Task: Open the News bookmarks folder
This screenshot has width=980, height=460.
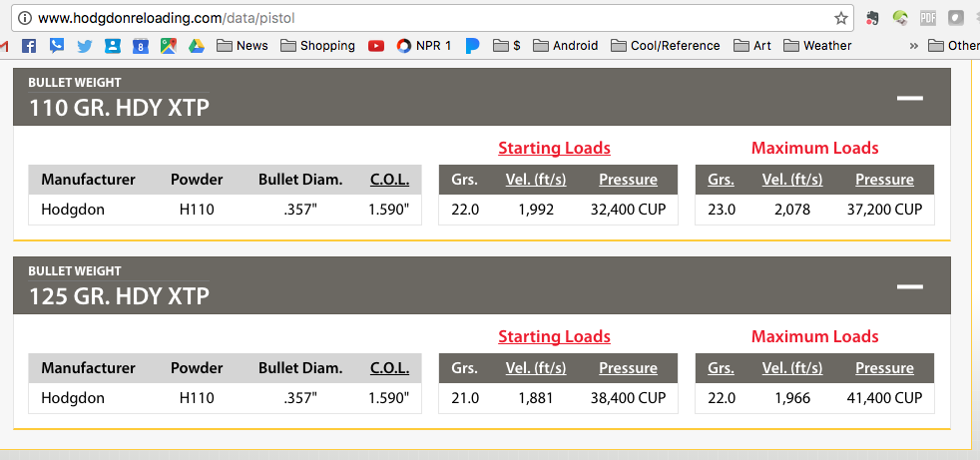Action: (242, 46)
